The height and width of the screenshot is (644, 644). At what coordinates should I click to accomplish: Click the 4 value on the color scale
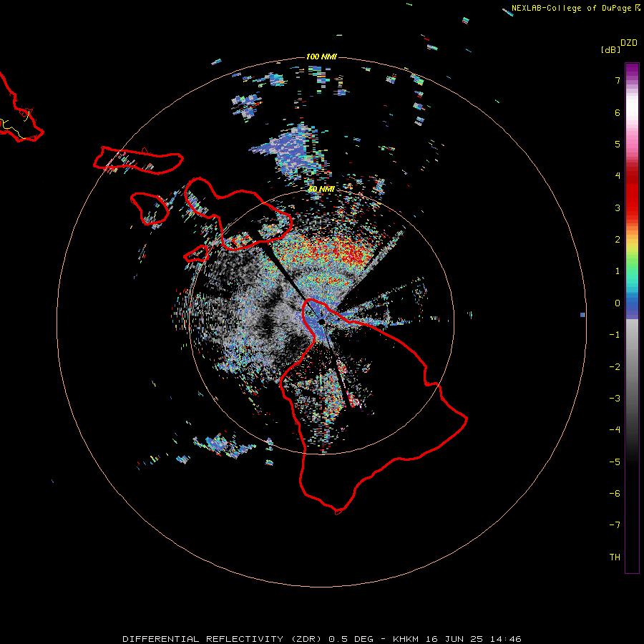point(618,176)
